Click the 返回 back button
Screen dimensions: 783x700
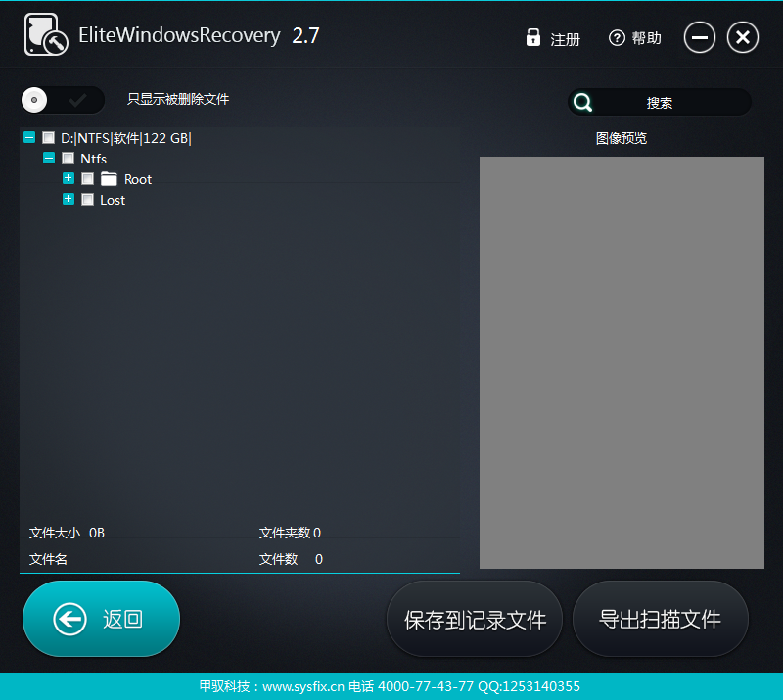coord(102,619)
